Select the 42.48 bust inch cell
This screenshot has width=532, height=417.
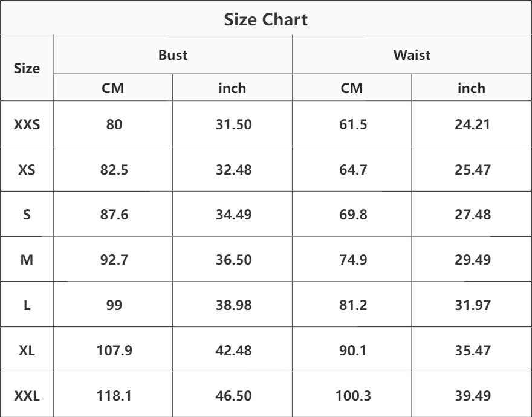click(233, 351)
